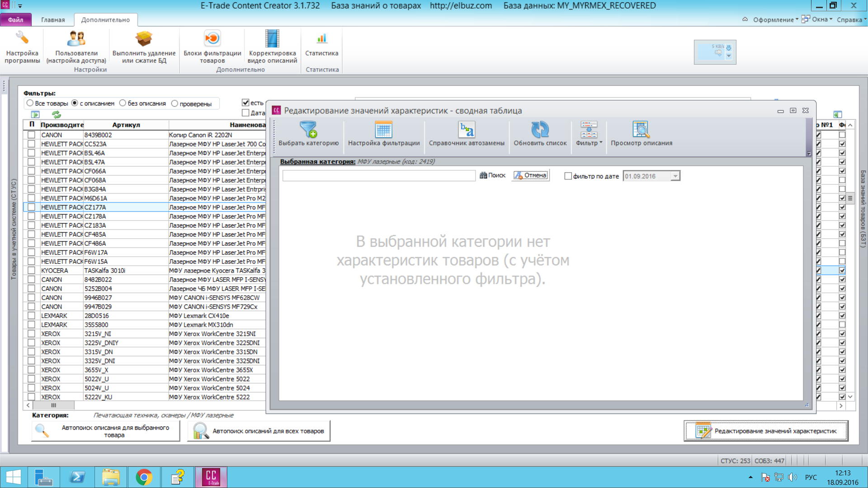
Task: Click the Action Center flag tray icon
Action: pos(765,477)
